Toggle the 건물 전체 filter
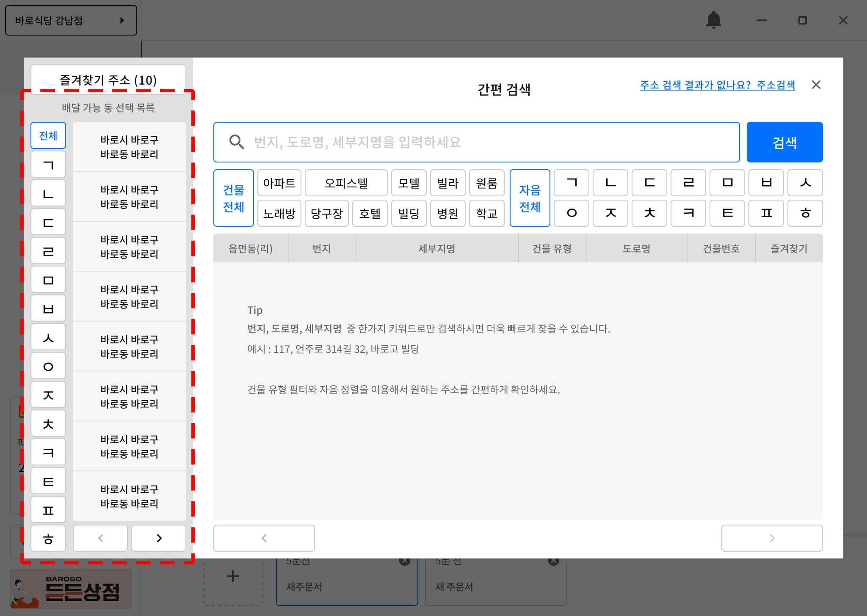Viewport: 867px width, 616px height. [x=233, y=198]
